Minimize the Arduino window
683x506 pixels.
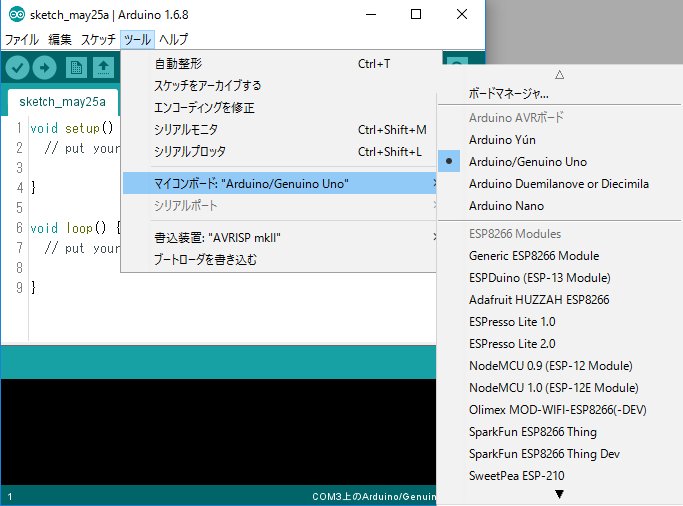(371, 14)
